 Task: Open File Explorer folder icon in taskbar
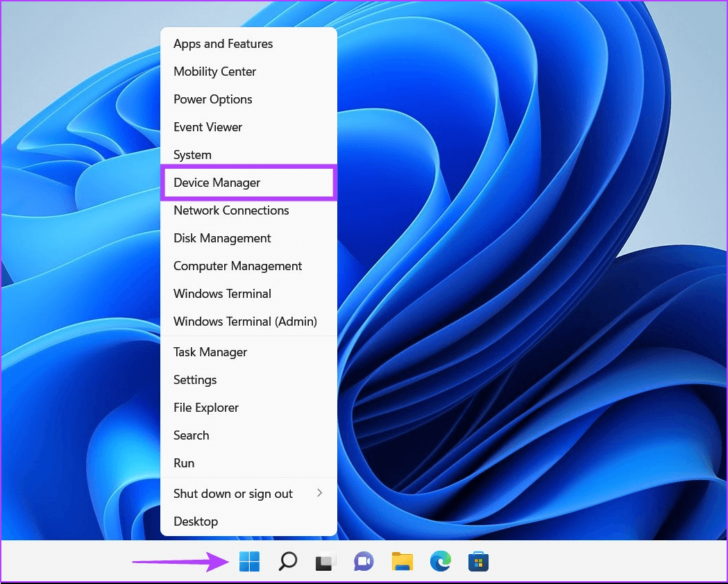(402, 561)
